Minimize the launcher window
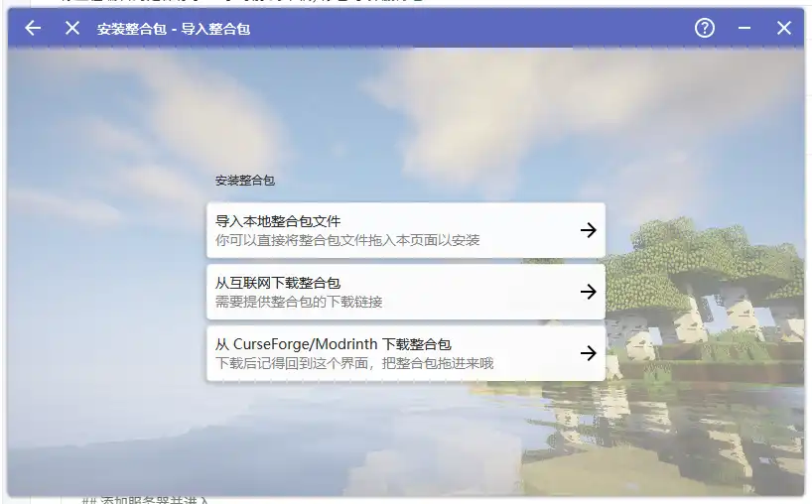Image resolution: width=812 pixels, height=504 pixels. click(744, 28)
